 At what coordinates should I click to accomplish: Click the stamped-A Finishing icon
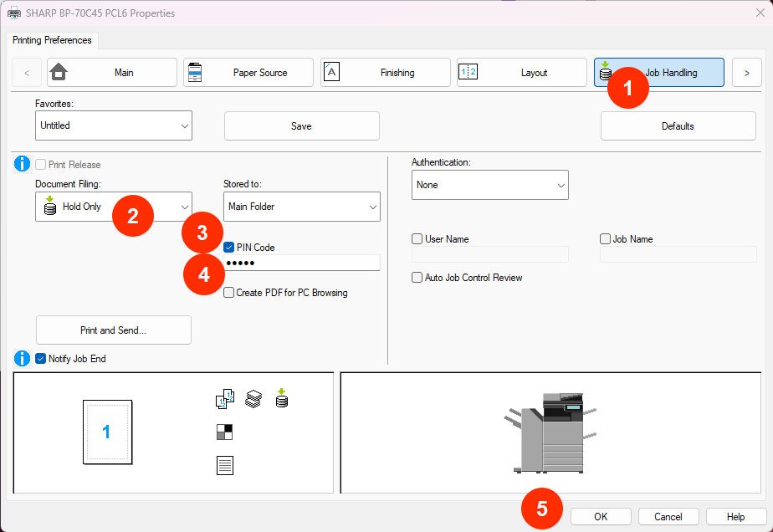(331, 72)
